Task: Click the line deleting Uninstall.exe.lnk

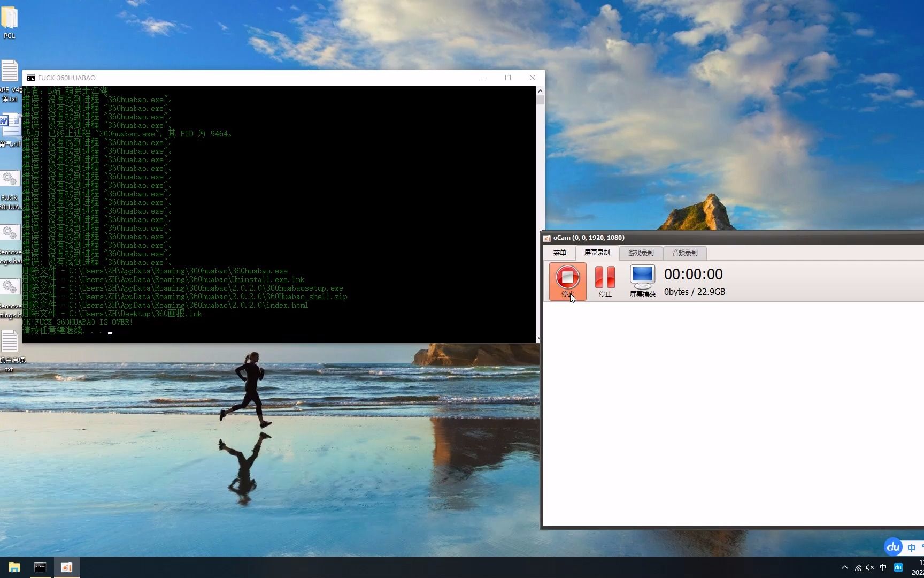Action: [164, 279]
